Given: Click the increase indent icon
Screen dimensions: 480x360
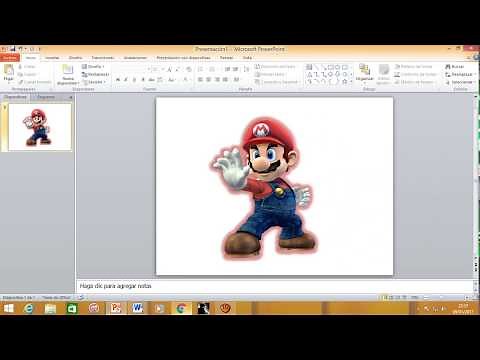Looking at the screenshot, I should coord(235,69).
